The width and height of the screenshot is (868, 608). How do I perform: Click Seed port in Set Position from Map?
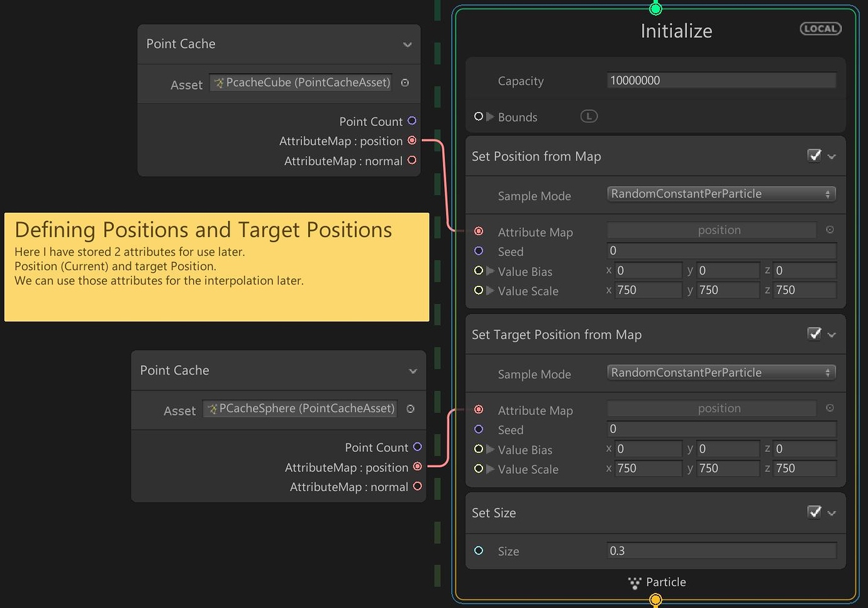(x=479, y=251)
